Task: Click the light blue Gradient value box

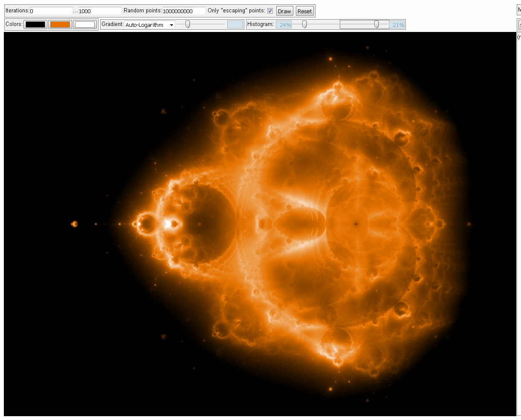Action: 235,25
